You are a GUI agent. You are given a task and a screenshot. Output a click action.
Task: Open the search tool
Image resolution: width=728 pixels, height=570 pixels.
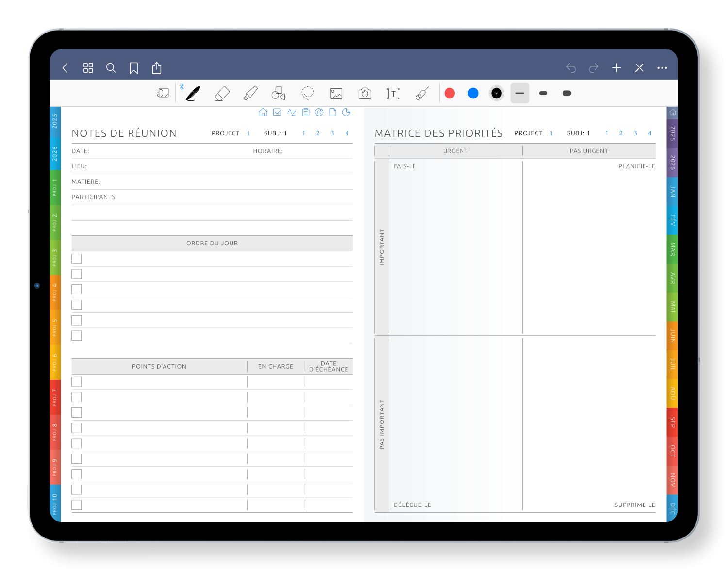(111, 68)
